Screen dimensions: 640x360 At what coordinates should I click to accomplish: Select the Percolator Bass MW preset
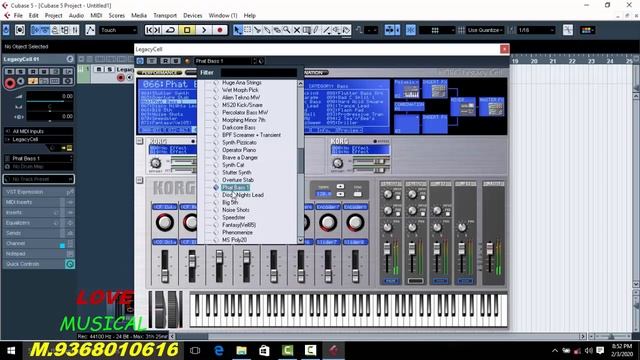[245, 112]
